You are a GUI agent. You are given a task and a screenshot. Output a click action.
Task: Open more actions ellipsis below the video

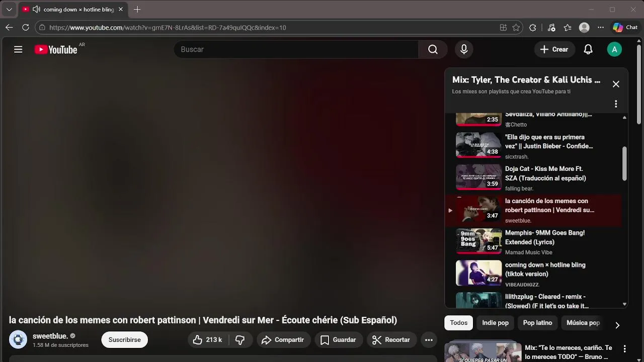point(429,340)
